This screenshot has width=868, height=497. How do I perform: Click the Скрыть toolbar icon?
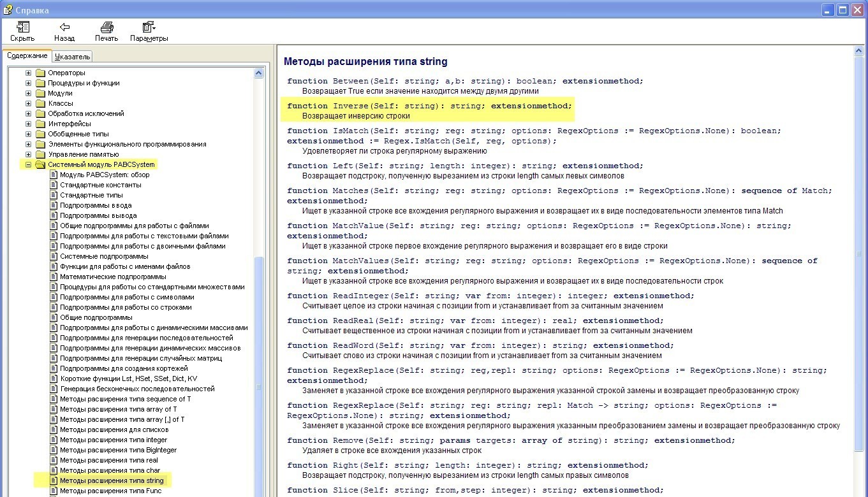22,27
